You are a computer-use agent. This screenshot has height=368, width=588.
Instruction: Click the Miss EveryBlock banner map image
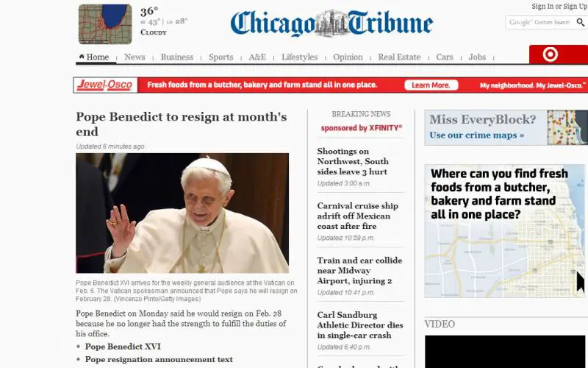[567, 127]
